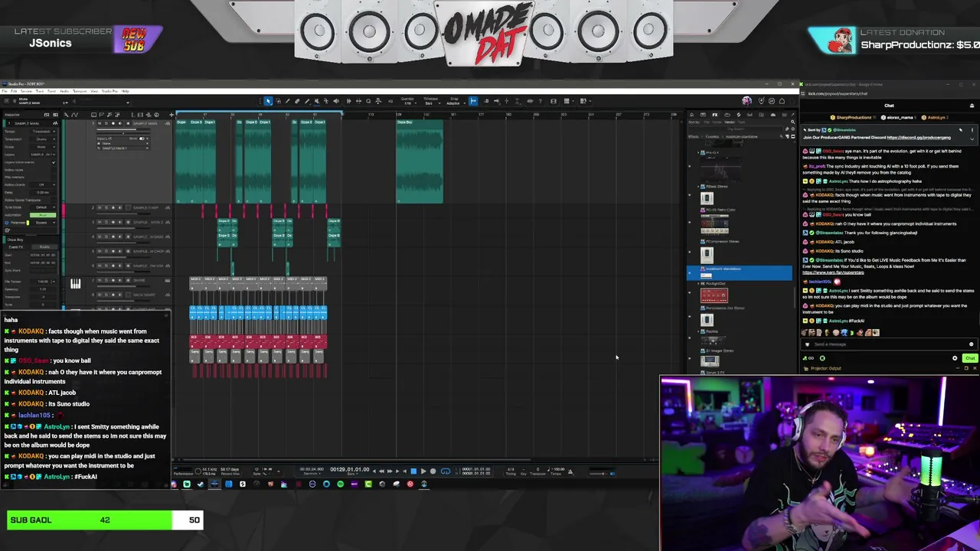This screenshot has height=551, width=980.
Task: Click the Fast Forward button in the transport
Action: click(390, 471)
